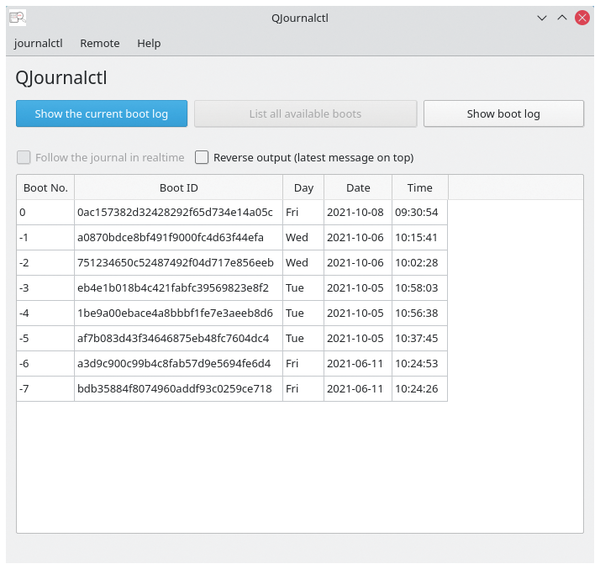This screenshot has width=600, height=569.
Task: Sort by the Time column header
Action: point(420,187)
